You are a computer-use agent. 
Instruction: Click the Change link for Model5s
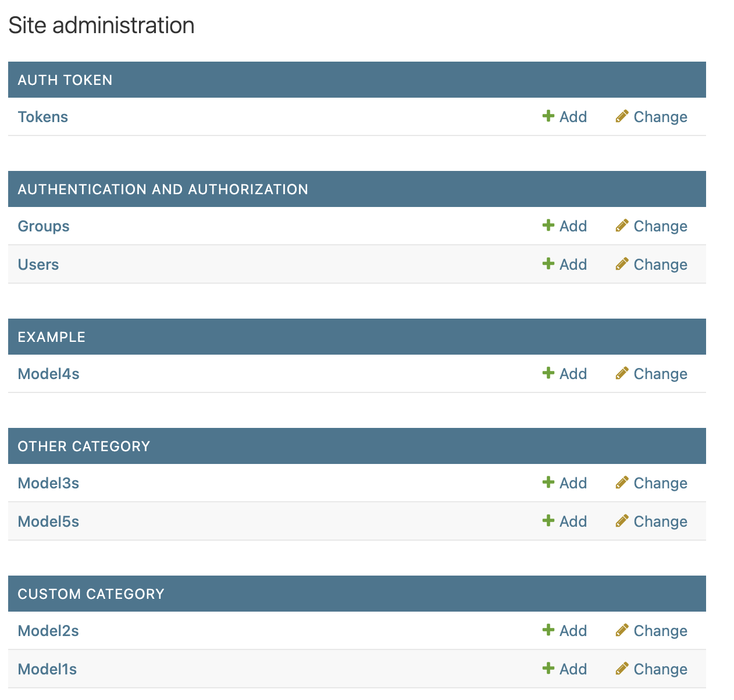coord(660,522)
